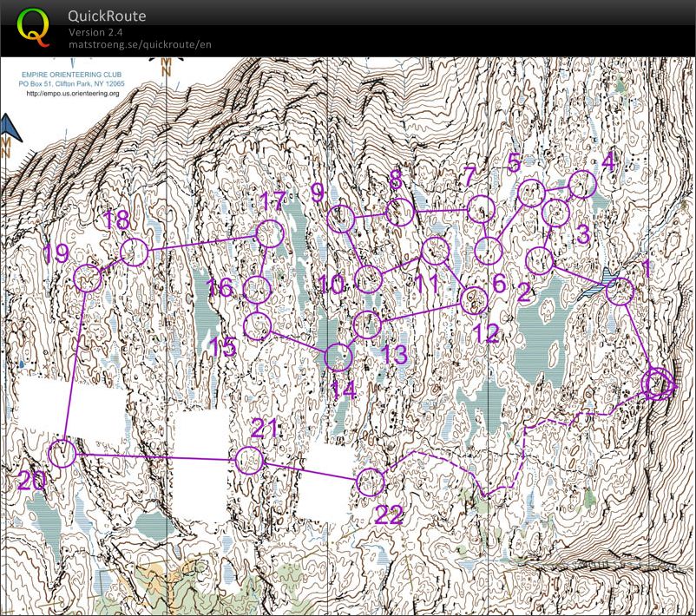The width and height of the screenshot is (696, 616).
Task: Select control circle 17
Action: pyautogui.click(x=269, y=233)
